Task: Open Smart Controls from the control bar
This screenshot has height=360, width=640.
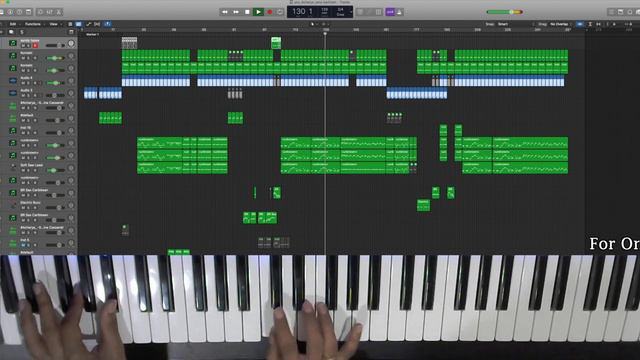Action: click(40, 12)
